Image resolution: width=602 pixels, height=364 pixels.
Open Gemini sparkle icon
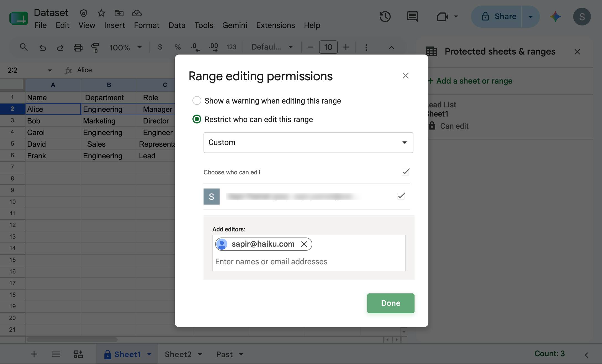point(555,17)
